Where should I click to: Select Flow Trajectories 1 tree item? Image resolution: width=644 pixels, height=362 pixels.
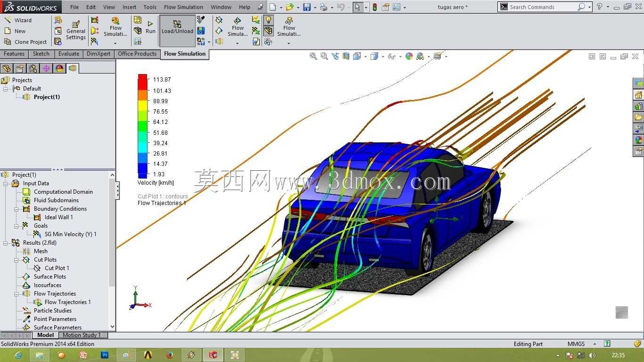[x=62, y=302]
